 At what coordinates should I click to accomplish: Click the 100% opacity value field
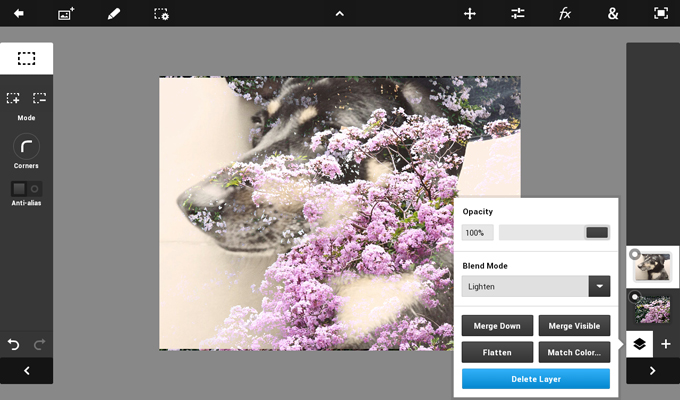[x=477, y=233]
